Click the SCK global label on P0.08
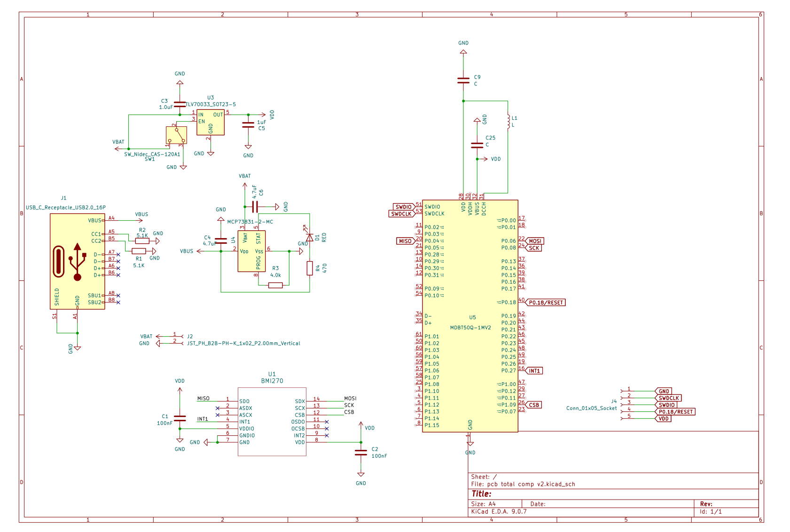Image resolution: width=790 pixels, height=532 pixels. tap(533, 248)
